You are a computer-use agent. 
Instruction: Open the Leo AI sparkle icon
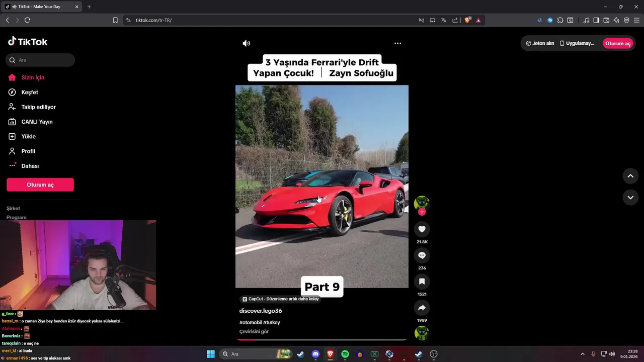point(616,20)
